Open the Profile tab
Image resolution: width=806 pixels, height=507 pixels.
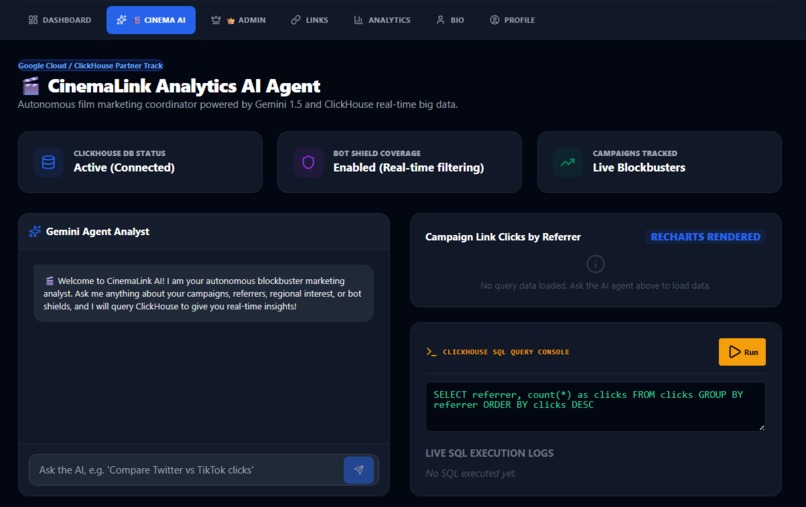[512, 20]
